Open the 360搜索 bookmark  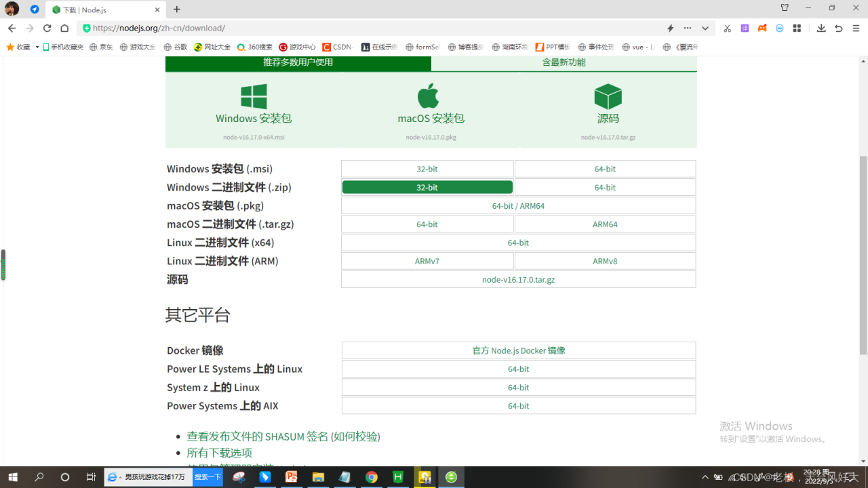point(255,47)
